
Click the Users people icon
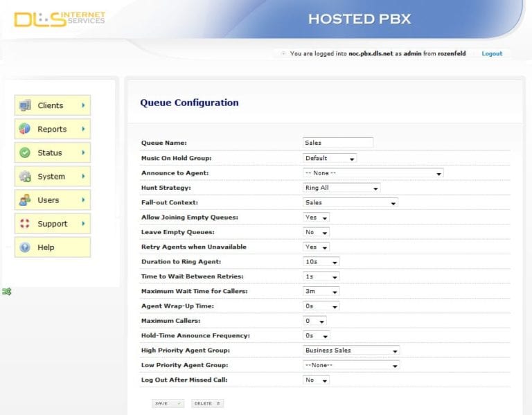(25, 200)
